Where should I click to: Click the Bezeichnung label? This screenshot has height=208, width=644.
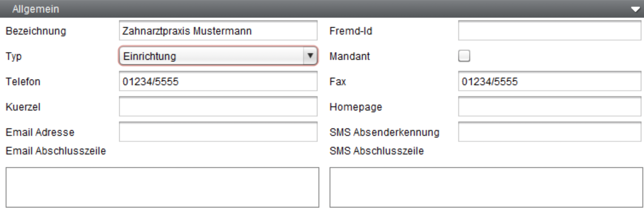pyautogui.click(x=36, y=31)
